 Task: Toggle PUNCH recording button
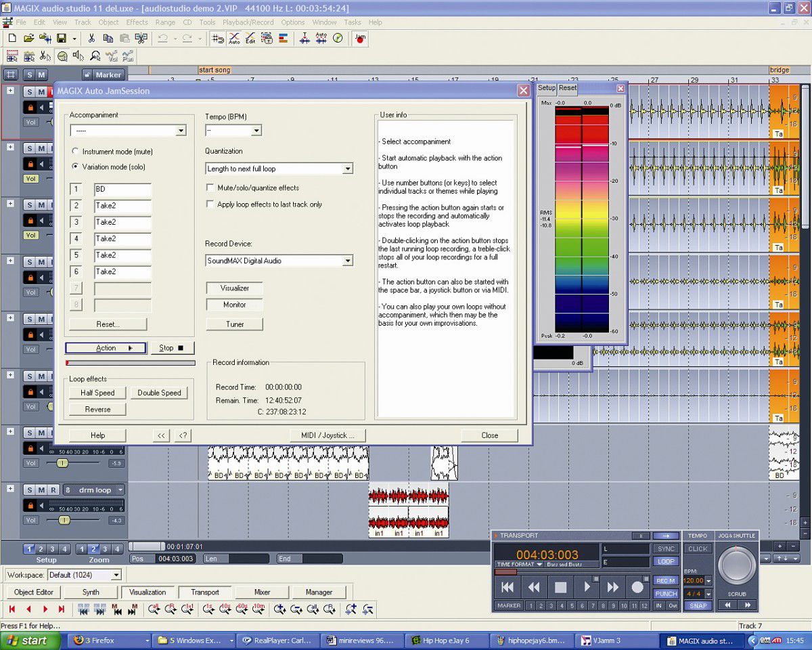pos(666,594)
